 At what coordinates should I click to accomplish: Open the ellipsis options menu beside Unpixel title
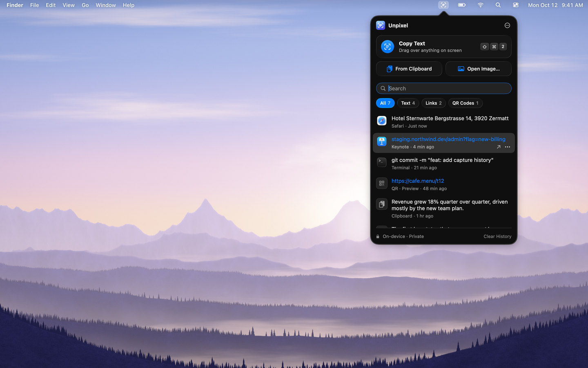(x=507, y=25)
